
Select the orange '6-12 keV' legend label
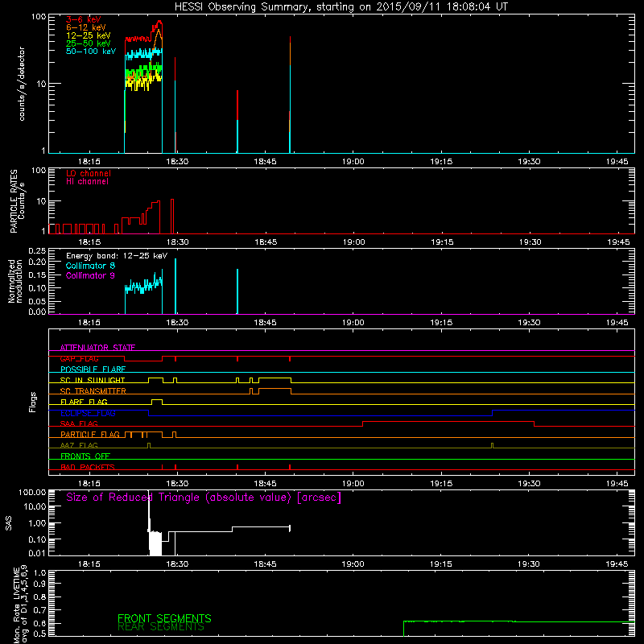point(86,27)
